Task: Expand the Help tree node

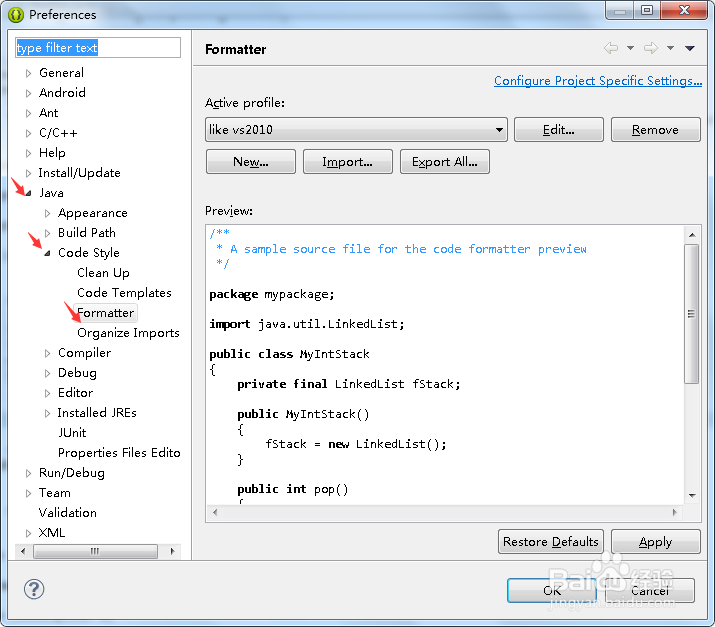Action: 28,153
